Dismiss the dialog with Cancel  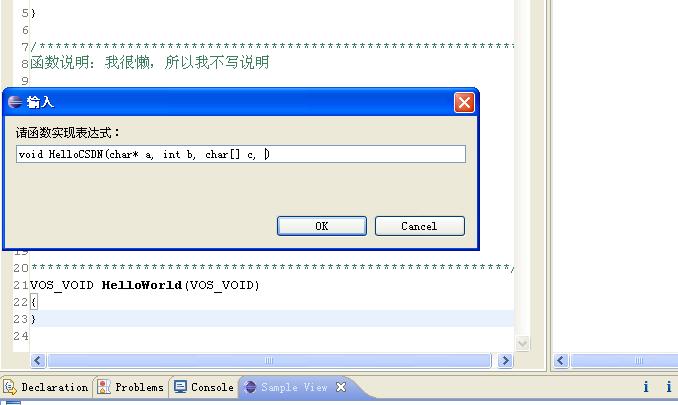pos(419,226)
